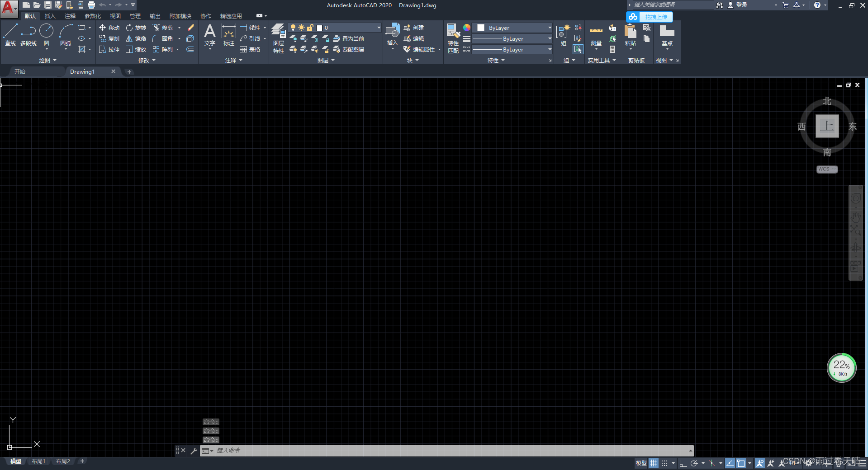Select the 圆弧 (Arc) tool
The height and width of the screenshot is (470, 868).
click(x=66, y=35)
